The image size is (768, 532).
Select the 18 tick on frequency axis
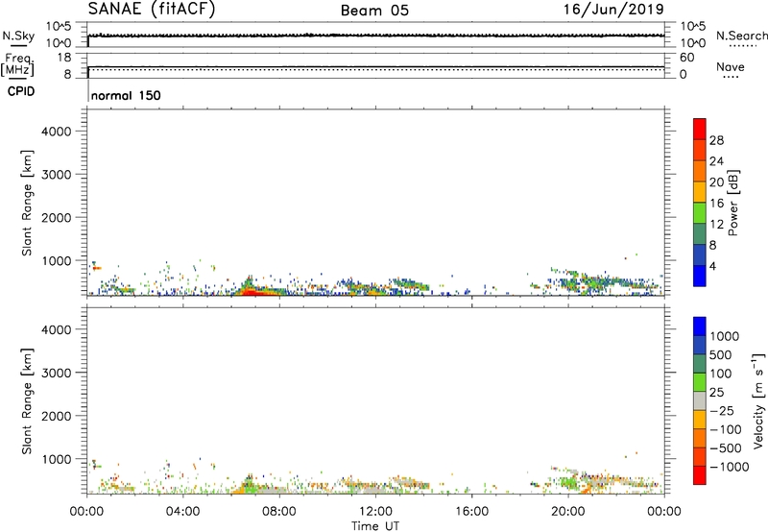[64, 58]
